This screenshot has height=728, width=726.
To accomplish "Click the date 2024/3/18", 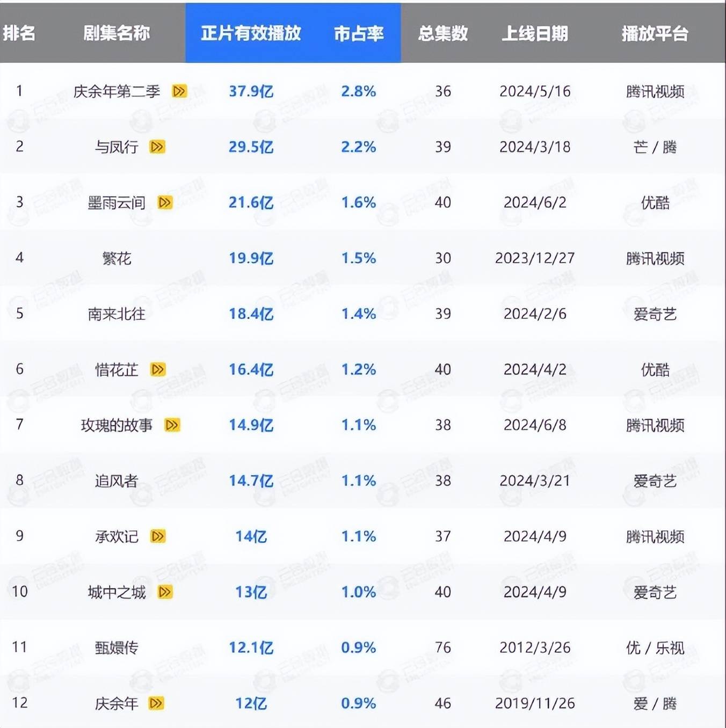I will 535,147.
